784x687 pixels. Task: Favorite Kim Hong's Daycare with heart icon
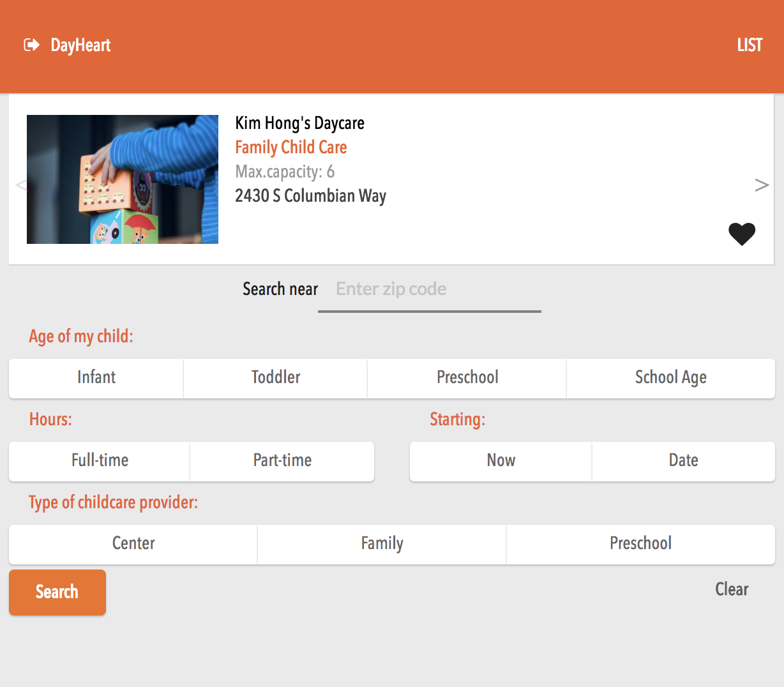point(741,234)
